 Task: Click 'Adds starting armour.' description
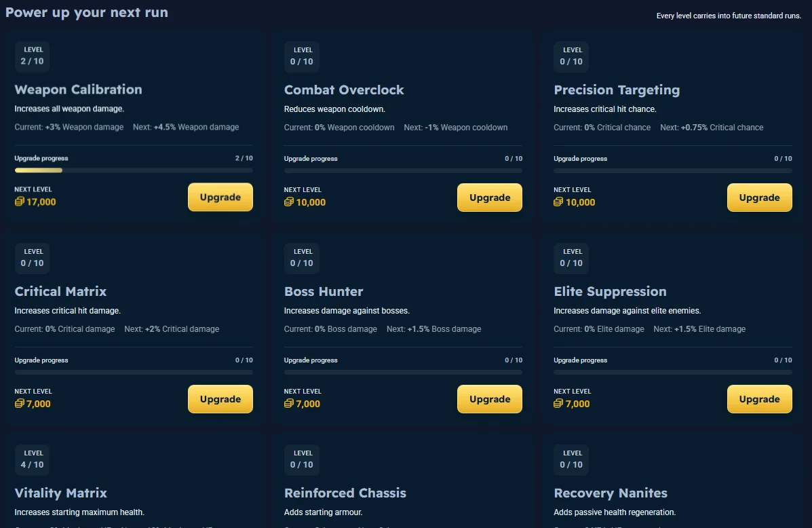(323, 512)
